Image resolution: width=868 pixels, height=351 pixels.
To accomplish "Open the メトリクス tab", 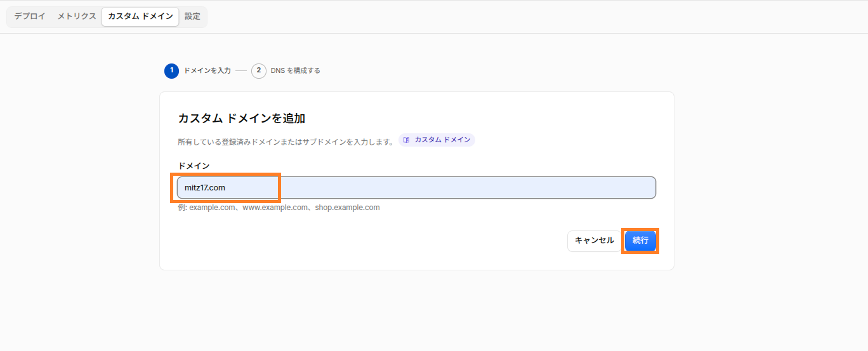I will tap(77, 17).
